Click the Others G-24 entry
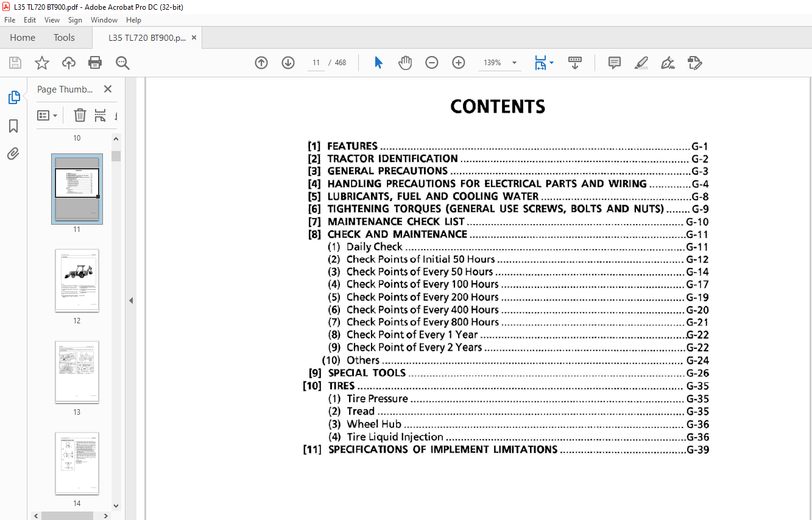 pos(515,360)
